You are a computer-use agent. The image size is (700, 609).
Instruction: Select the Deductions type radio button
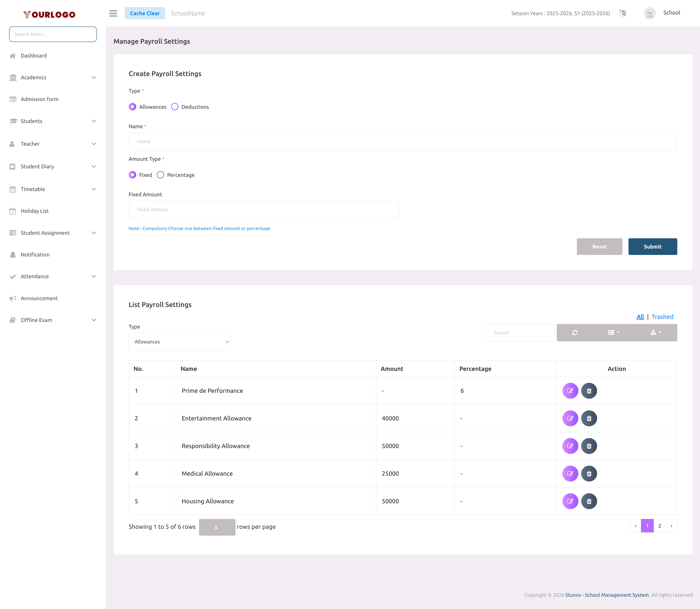pos(175,107)
